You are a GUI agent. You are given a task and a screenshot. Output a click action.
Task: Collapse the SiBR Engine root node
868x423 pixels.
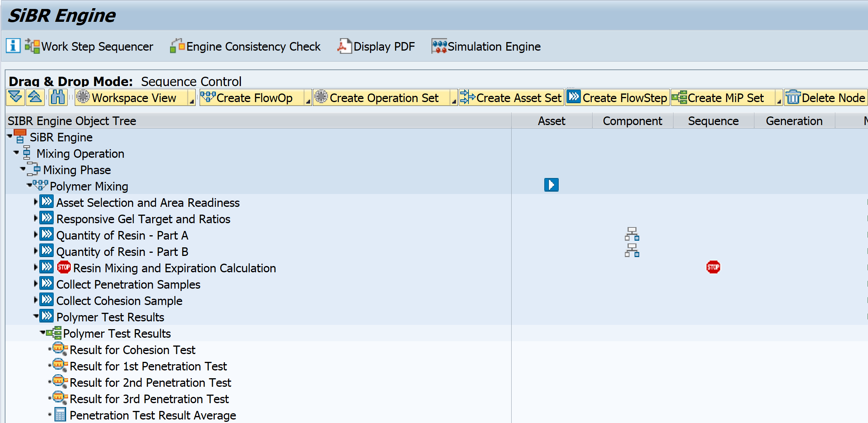[x=10, y=136]
